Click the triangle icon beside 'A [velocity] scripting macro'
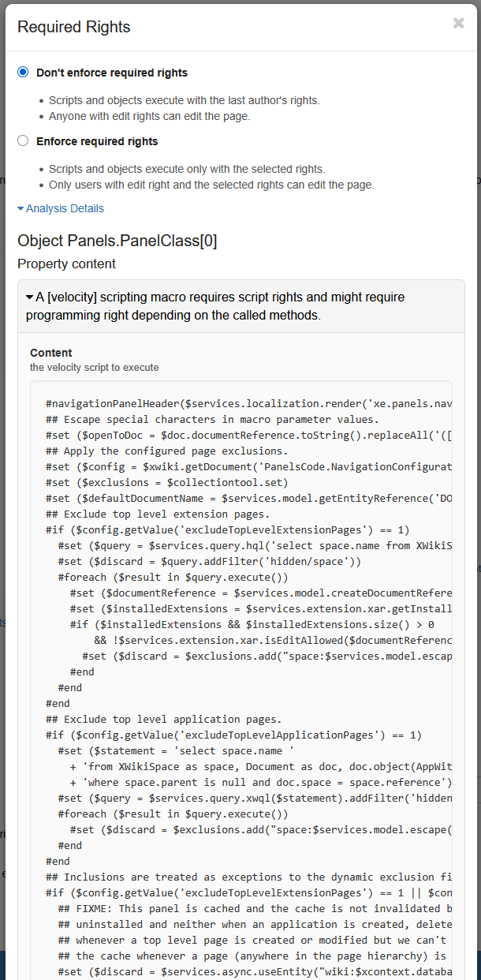481x980 pixels. click(30, 297)
